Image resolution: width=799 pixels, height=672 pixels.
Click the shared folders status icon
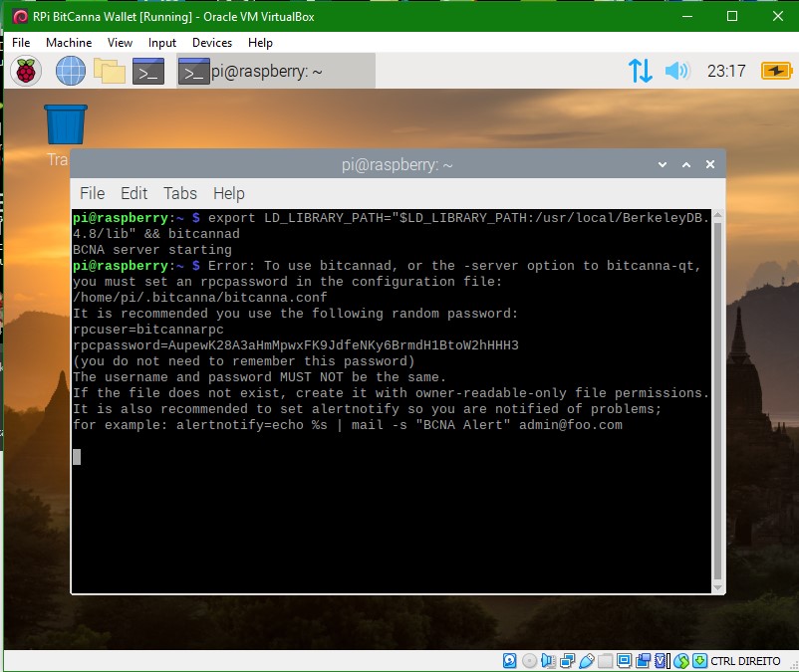(x=605, y=661)
